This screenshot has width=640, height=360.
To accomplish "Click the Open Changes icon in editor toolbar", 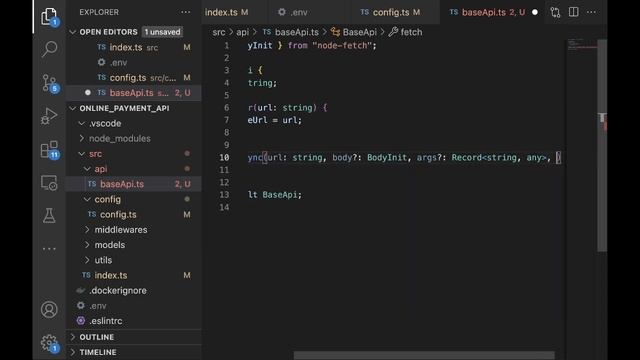I will pyautogui.click(x=555, y=12).
